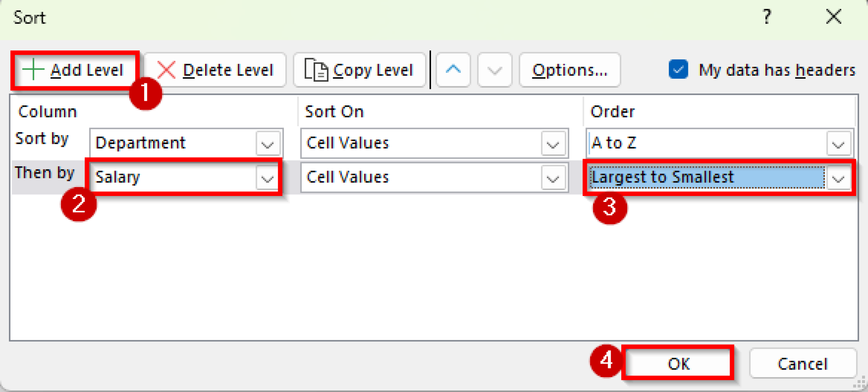
Task: Select the highlighted Largest to Smallest field
Action: pos(678,178)
